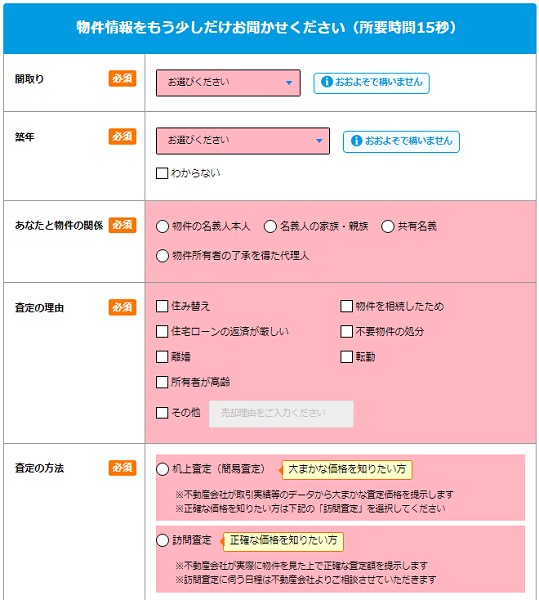This screenshot has width=539, height=600.
Task: Open the 築年 dropdown
Action: 243,141
